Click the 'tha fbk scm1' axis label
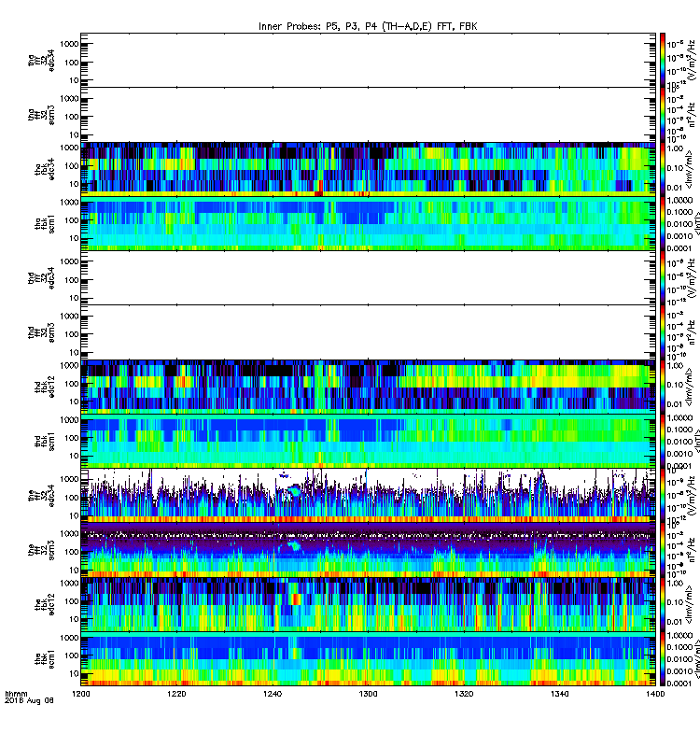 (45, 224)
